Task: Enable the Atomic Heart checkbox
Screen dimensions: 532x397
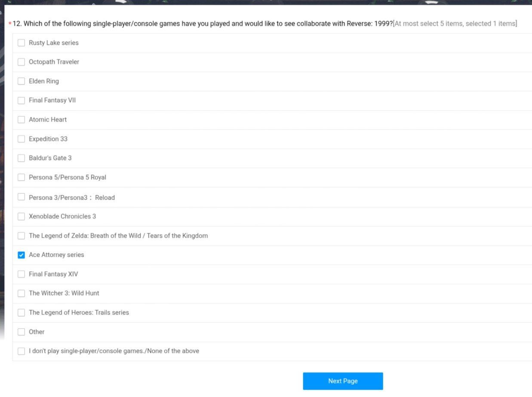Action: [x=21, y=119]
